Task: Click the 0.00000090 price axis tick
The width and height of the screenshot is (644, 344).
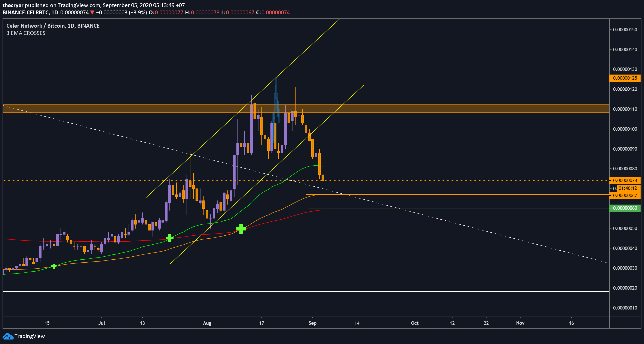Action: point(625,149)
